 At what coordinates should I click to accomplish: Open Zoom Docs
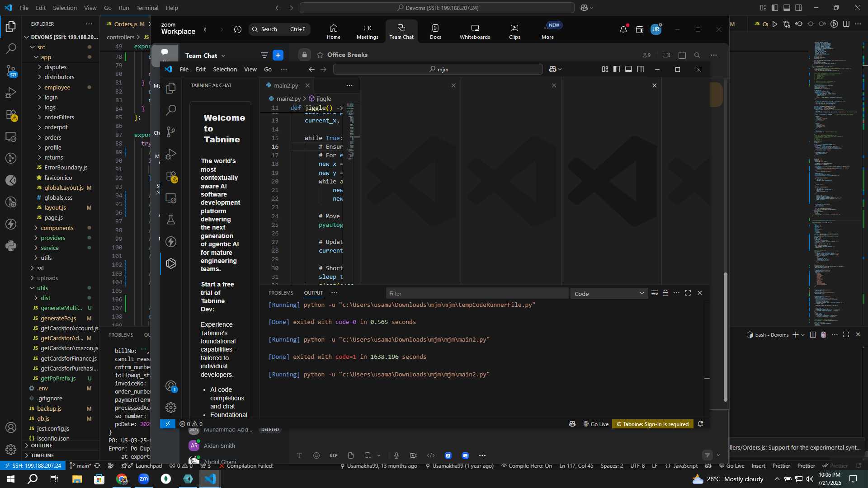click(435, 32)
